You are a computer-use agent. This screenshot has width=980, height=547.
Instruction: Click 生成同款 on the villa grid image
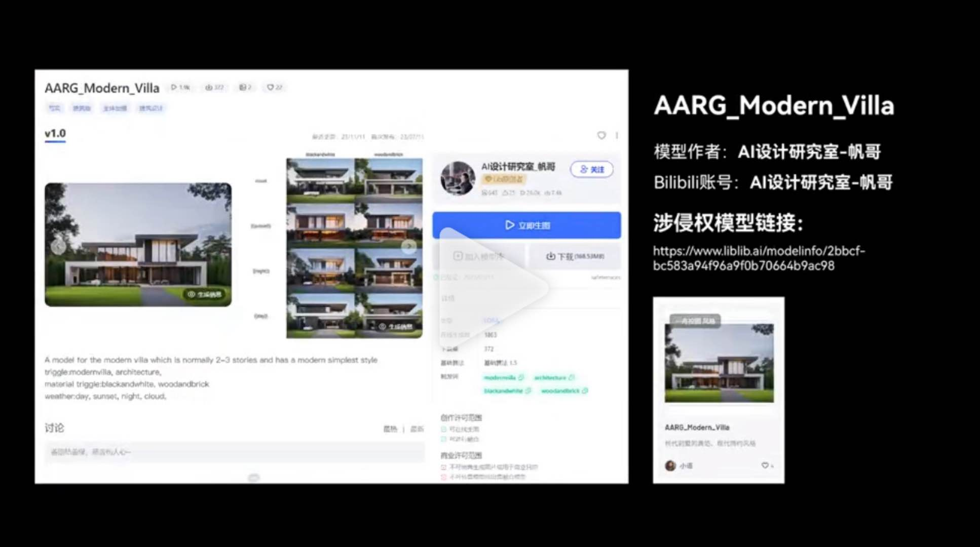396,327
